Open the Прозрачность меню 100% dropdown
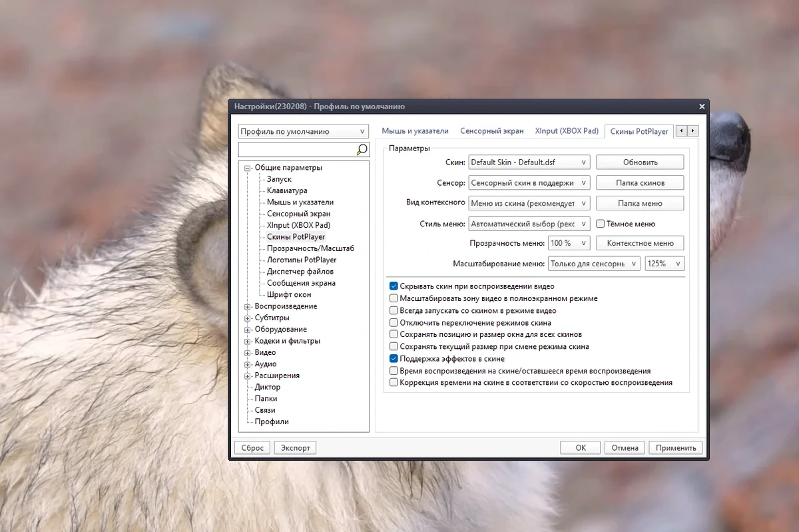Viewport: 799px width, 532px height. (569, 243)
